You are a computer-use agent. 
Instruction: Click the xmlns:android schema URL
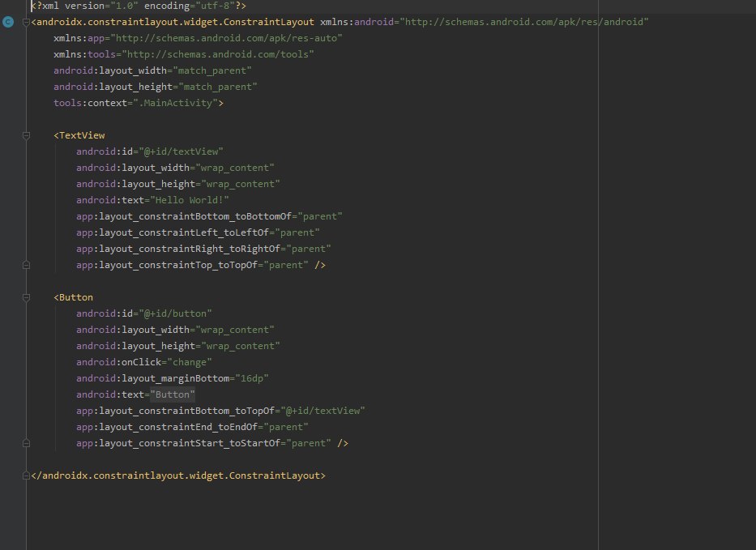pos(524,22)
